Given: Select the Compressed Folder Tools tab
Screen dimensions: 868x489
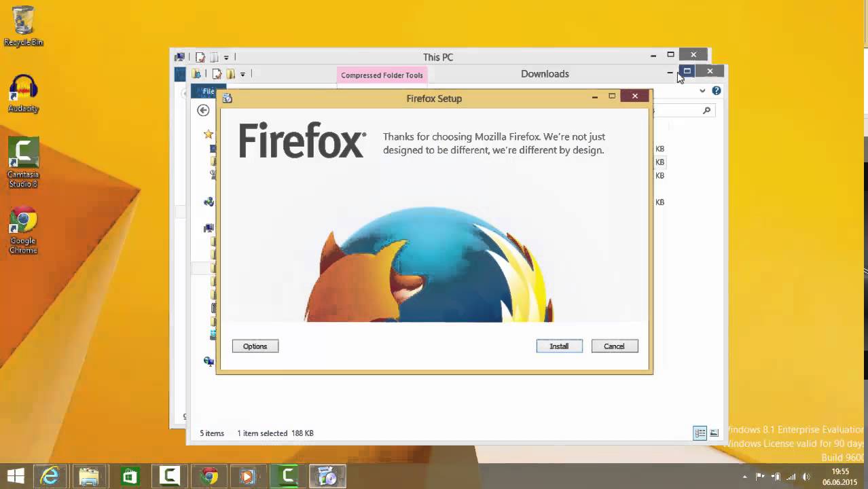Looking at the screenshot, I should (382, 75).
